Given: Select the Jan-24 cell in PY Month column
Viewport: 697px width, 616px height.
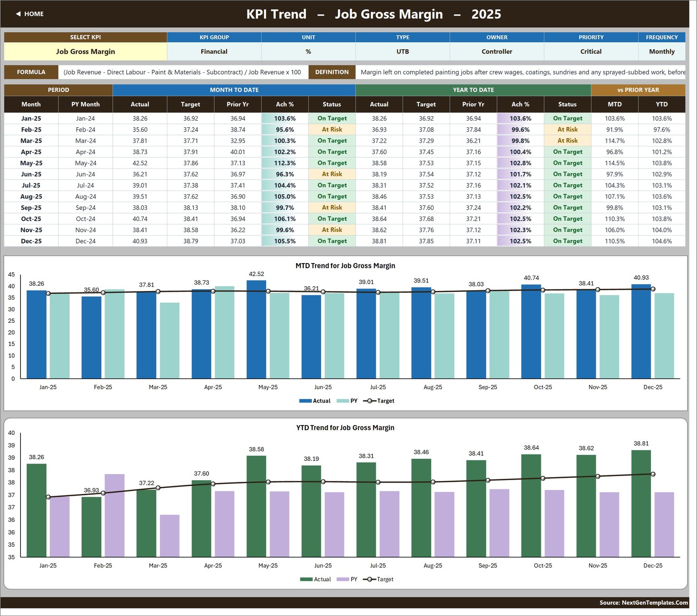Looking at the screenshot, I should click(x=85, y=118).
